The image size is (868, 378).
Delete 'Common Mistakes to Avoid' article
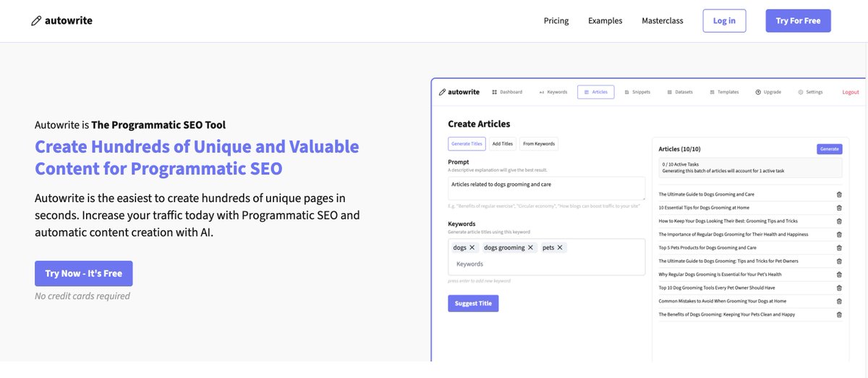click(839, 301)
